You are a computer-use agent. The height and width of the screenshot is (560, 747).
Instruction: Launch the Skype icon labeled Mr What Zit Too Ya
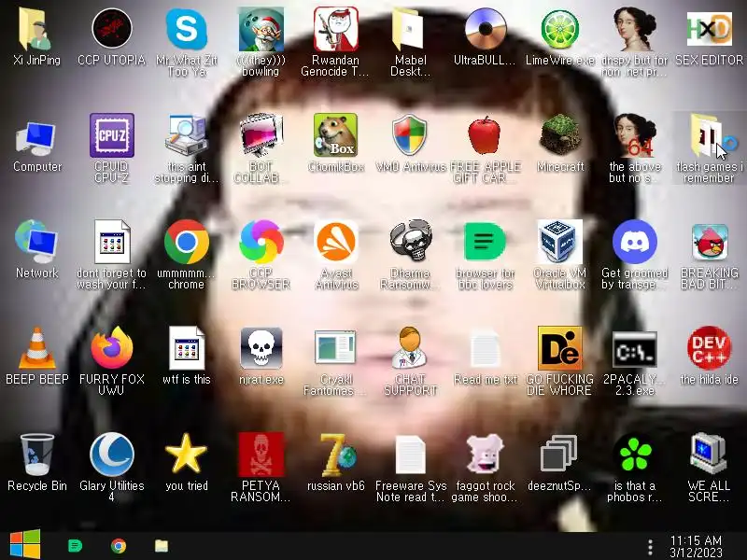tap(186, 29)
